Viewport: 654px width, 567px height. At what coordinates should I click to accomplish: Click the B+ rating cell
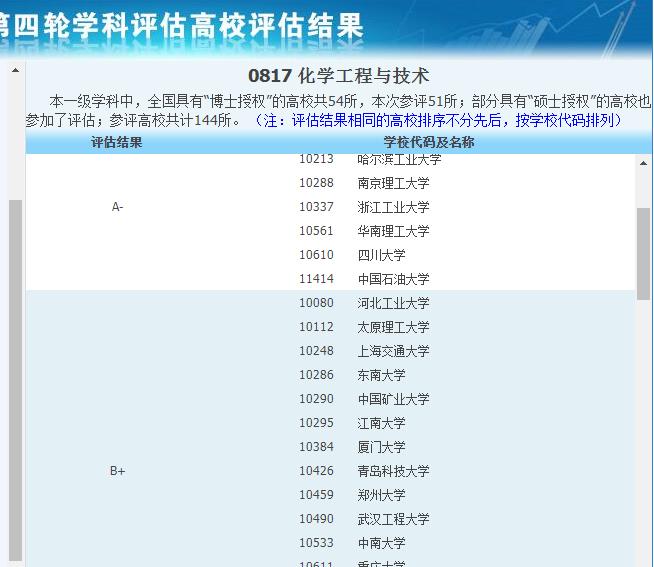pyautogui.click(x=117, y=471)
